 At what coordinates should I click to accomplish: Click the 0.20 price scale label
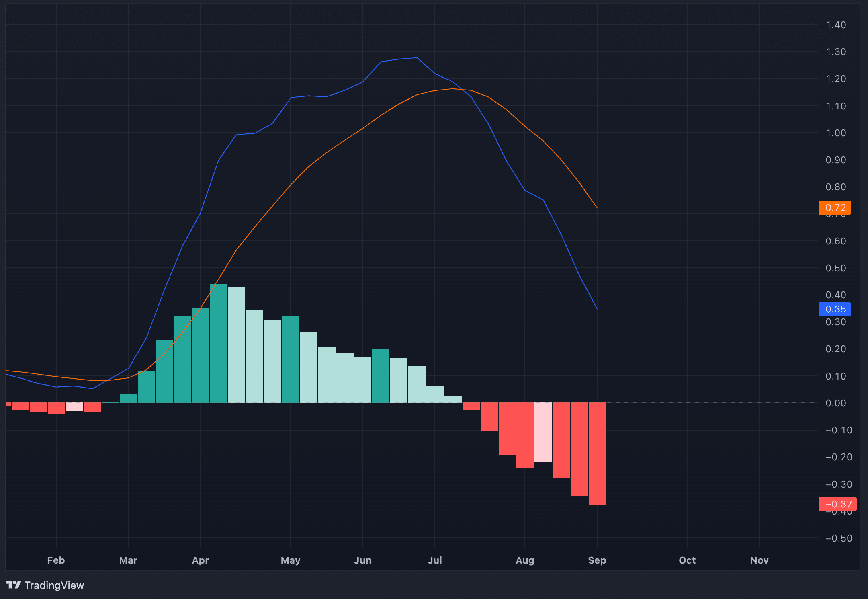[836, 349]
